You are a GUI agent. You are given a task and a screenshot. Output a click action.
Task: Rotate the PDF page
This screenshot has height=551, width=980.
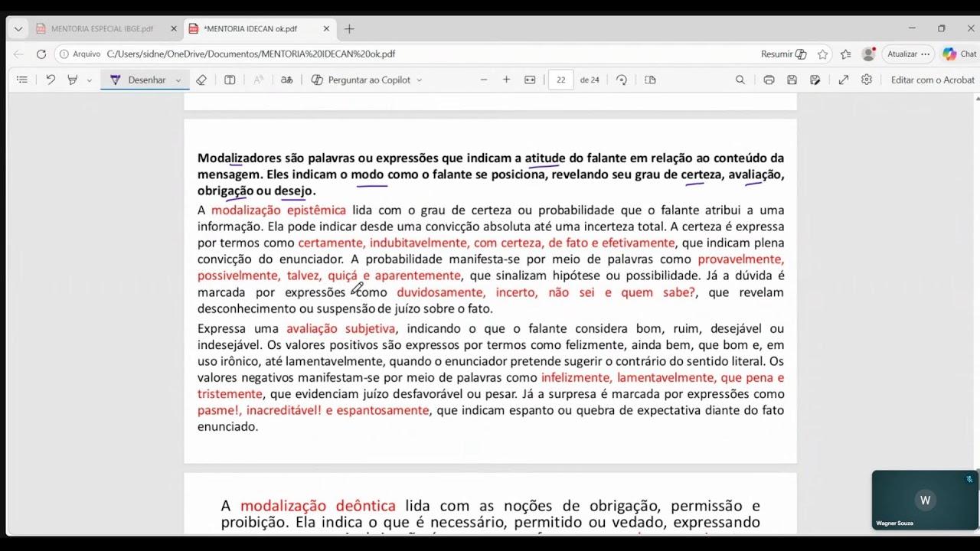pos(622,80)
